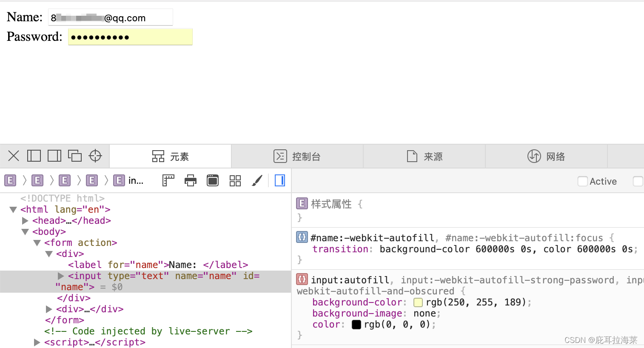Click the second E breadcrumb element icon
The height and width of the screenshot is (348, 644).
37,180
